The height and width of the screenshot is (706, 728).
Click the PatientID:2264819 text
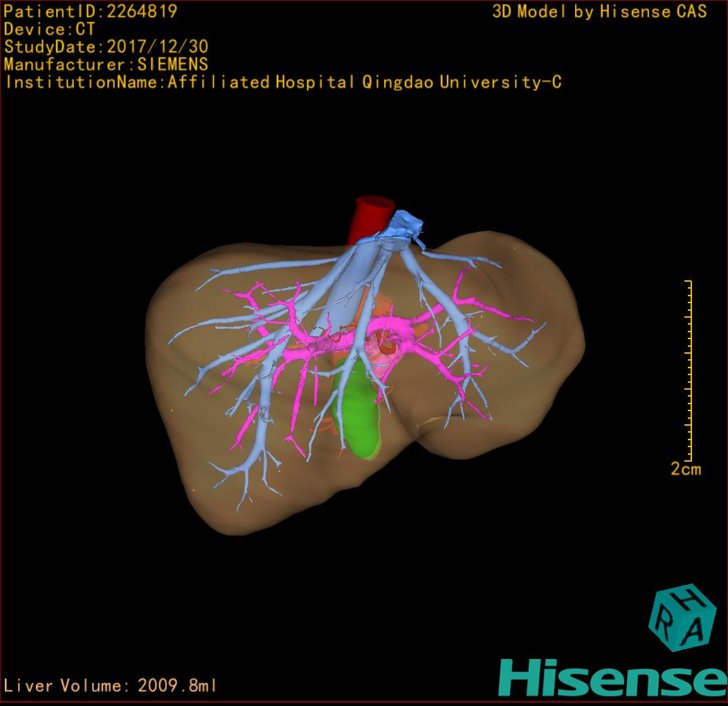tap(91, 11)
